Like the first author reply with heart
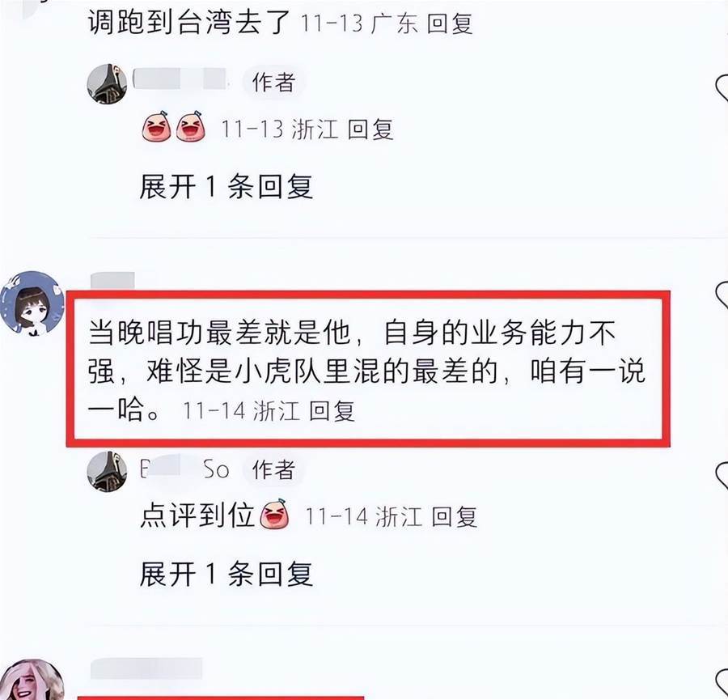Screen dimensions: 728x700 coord(722,88)
